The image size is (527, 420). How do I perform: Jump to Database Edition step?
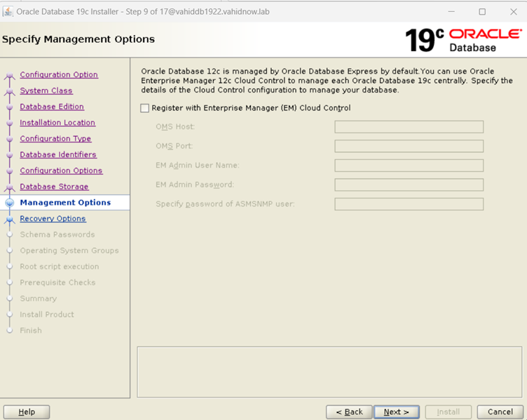pyautogui.click(x=52, y=107)
